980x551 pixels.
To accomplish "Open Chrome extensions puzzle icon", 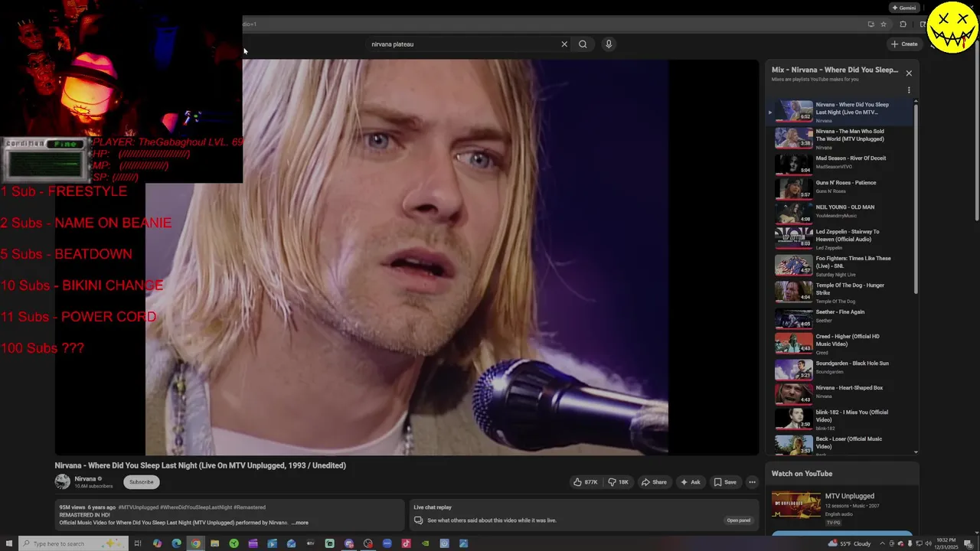I will click(x=903, y=24).
